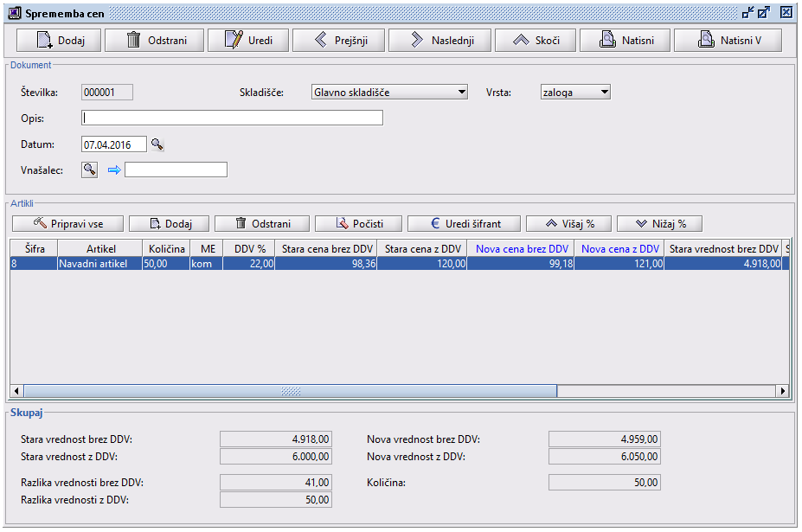This screenshot has width=802, height=532.
Task: Click the Uredi šifrant euro button
Action: [x=464, y=224]
